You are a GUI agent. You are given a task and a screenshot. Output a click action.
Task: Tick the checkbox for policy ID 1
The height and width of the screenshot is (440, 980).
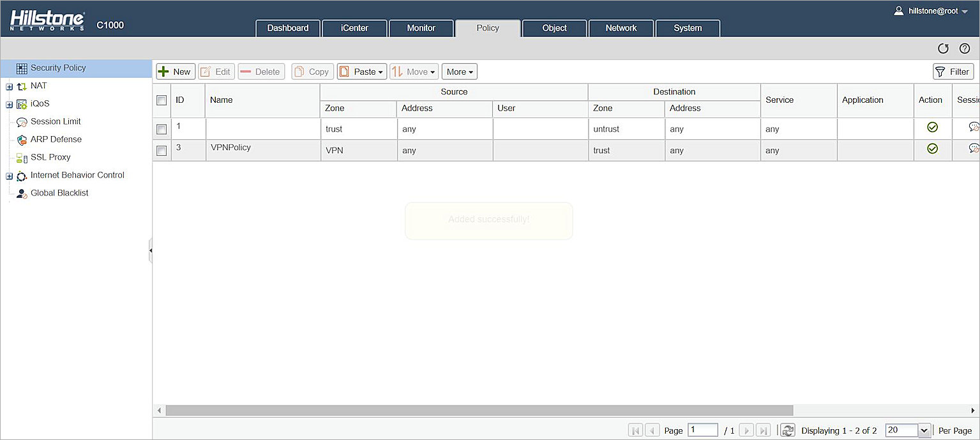[162, 129]
